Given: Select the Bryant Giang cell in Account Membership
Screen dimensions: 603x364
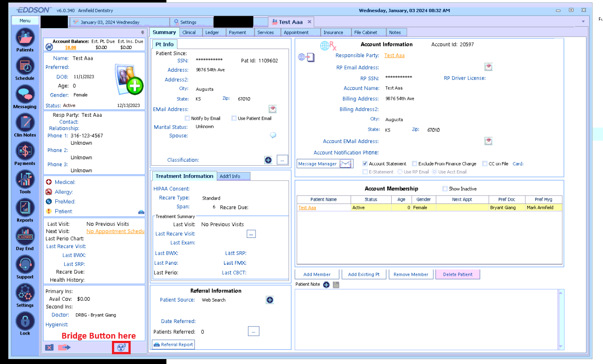Looking at the screenshot, I should pyautogui.click(x=506, y=208).
